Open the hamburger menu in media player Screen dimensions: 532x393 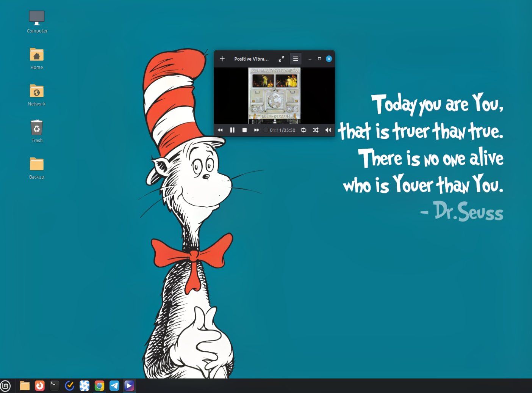(296, 59)
